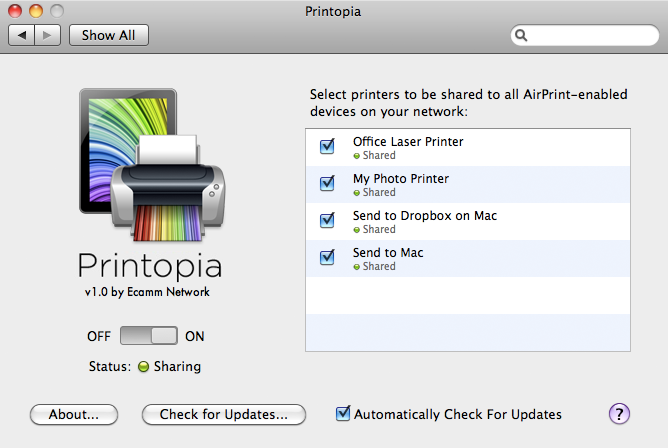
Task: Click the magnifying glass search icon
Action: [x=521, y=35]
